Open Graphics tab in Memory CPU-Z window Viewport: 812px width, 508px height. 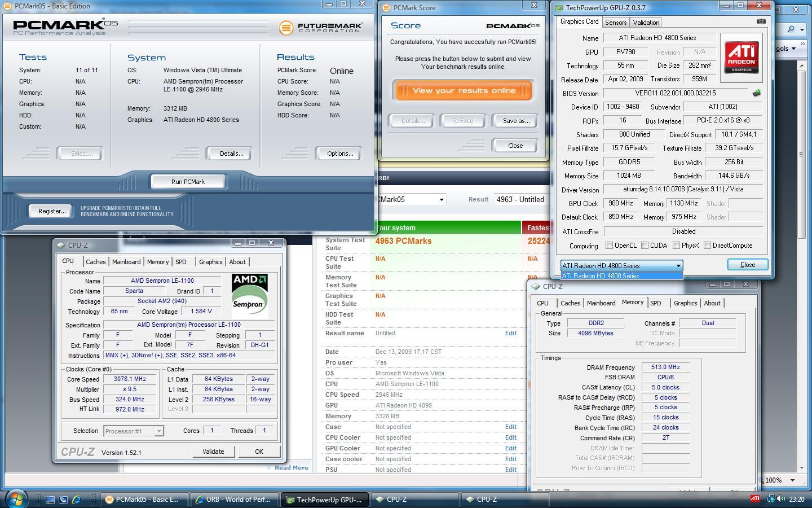pos(686,303)
